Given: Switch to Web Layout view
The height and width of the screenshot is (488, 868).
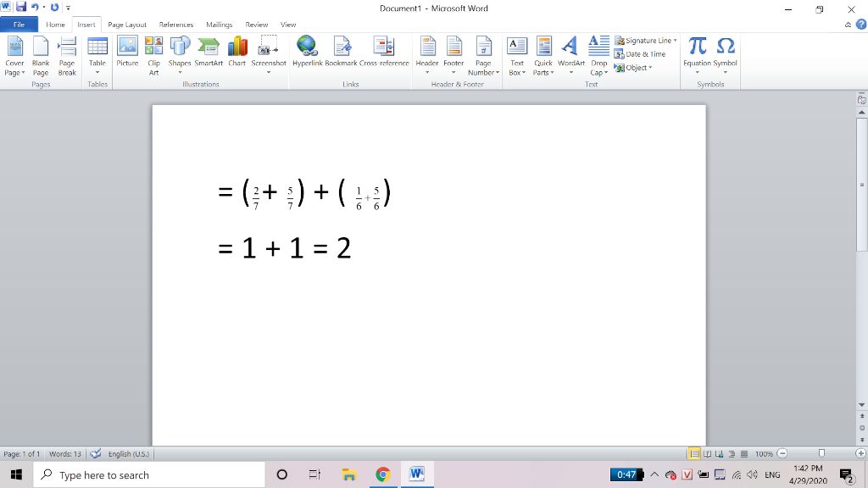Looking at the screenshot, I should pos(719,454).
